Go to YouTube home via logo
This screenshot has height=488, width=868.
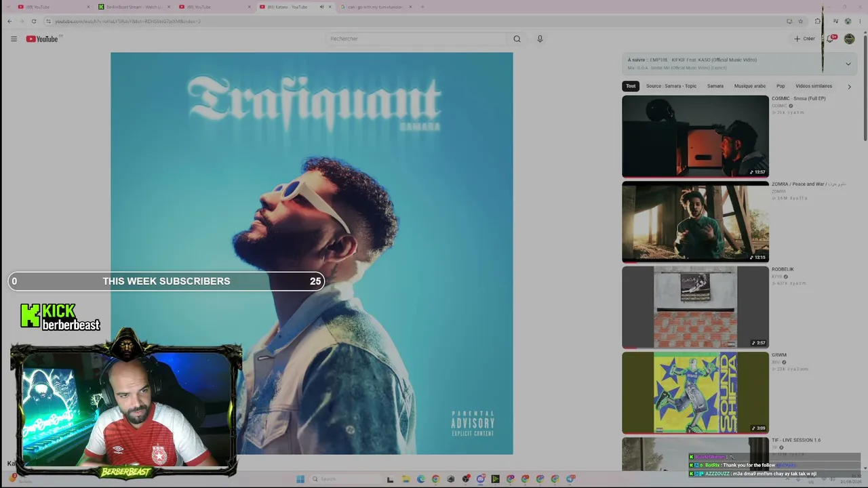[x=42, y=39]
